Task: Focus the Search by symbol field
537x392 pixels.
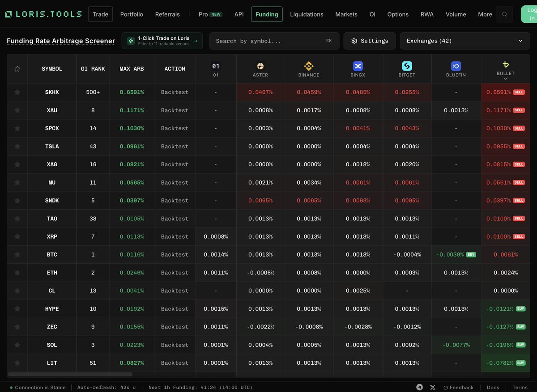Action: click(x=274, y=41)
